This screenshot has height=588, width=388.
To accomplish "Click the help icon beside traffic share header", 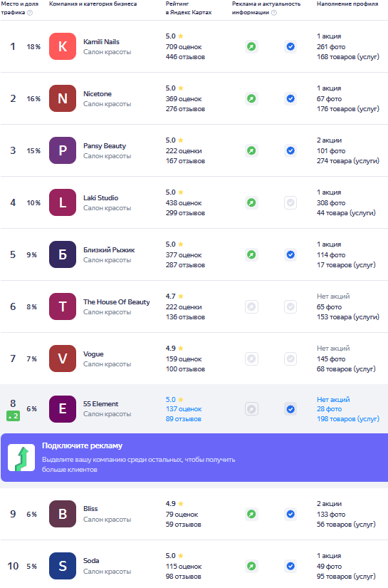I will pos(30,12).
